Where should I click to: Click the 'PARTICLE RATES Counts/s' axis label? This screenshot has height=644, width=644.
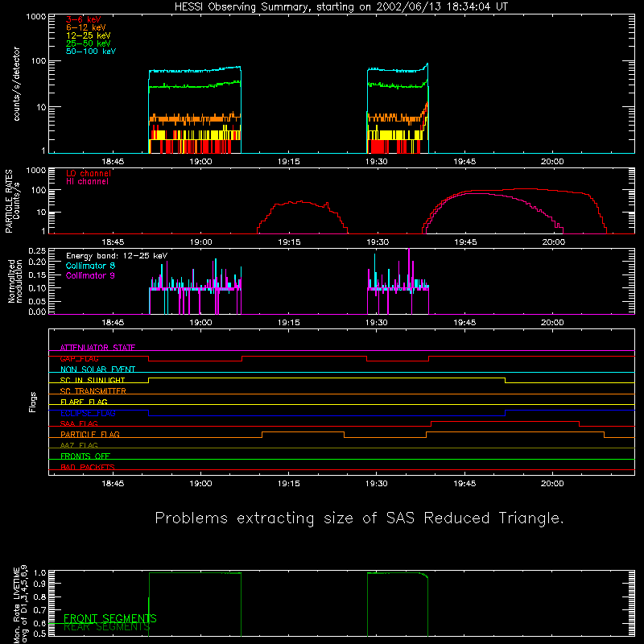tap(12, 201)
